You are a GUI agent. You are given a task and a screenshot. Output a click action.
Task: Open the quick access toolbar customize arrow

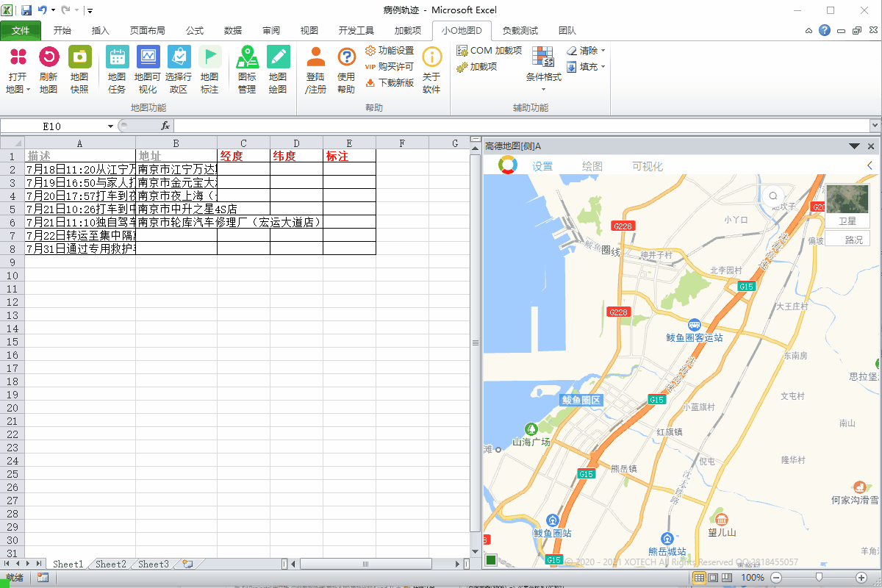pos(90,10)
